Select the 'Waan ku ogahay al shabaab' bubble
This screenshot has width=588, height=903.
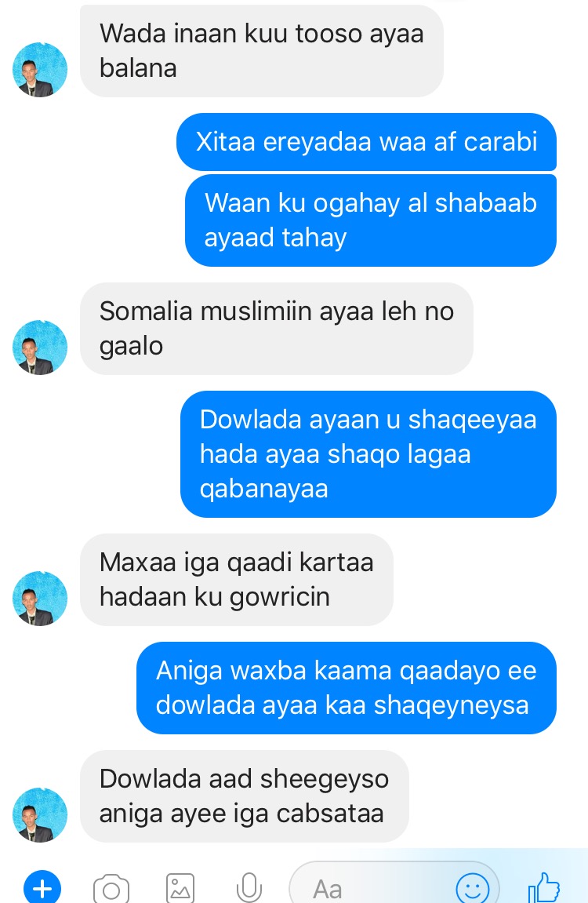pyautogui.click(x=371, y=220)
